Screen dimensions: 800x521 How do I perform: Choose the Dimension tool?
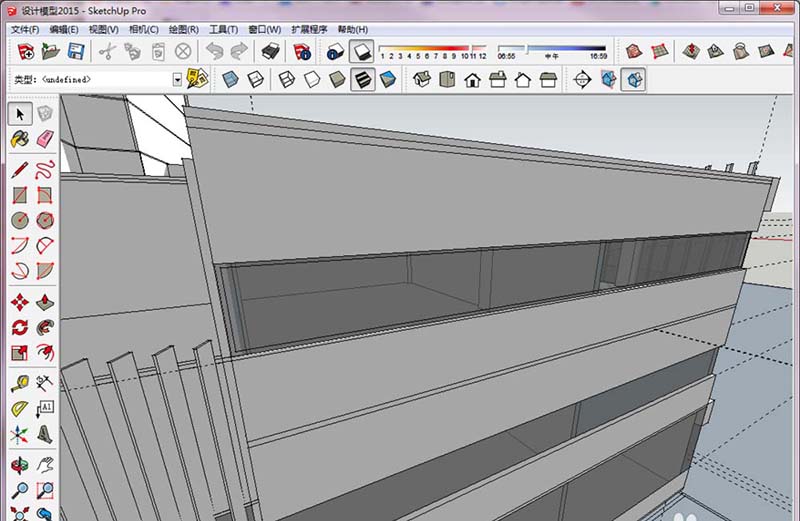coord(45,383)
